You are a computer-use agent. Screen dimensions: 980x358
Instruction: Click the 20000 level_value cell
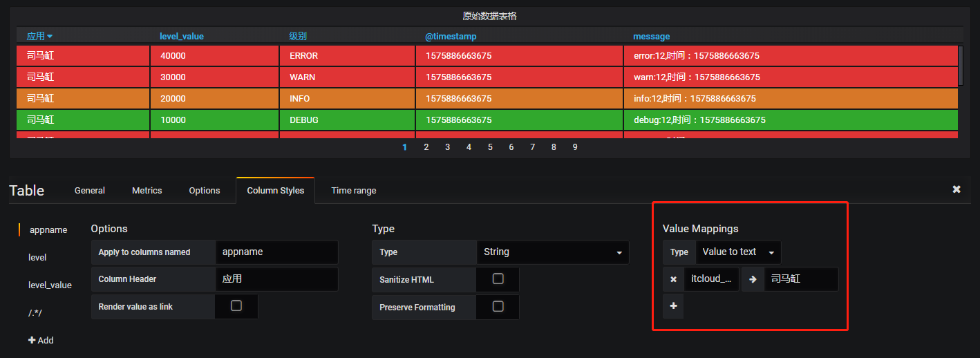214,98
